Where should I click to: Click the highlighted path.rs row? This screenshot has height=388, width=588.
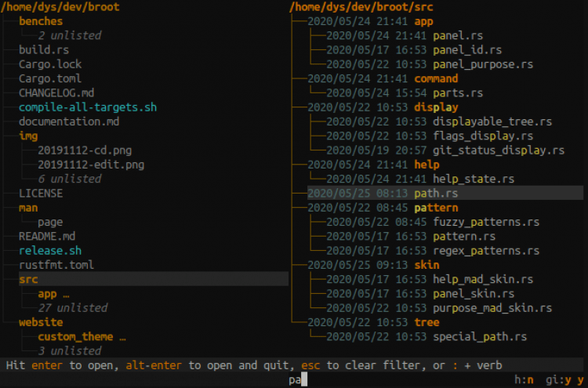coord(445,193)
